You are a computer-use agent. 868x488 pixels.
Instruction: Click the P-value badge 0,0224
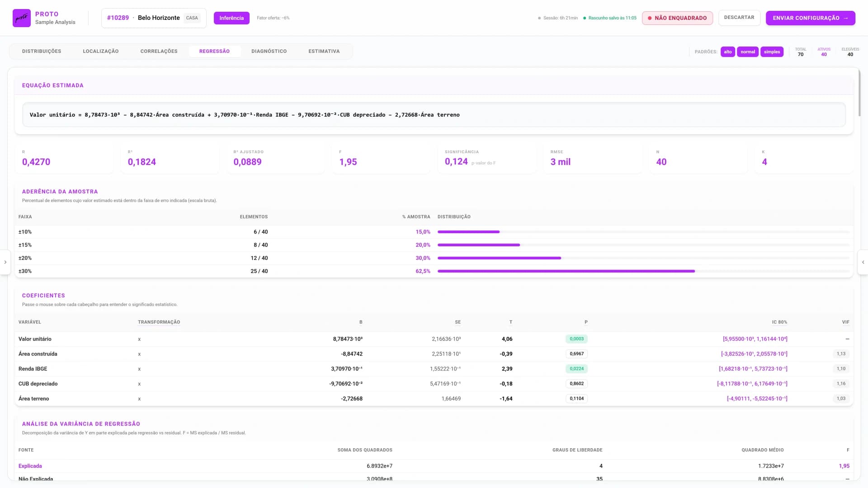coord(576,369)
